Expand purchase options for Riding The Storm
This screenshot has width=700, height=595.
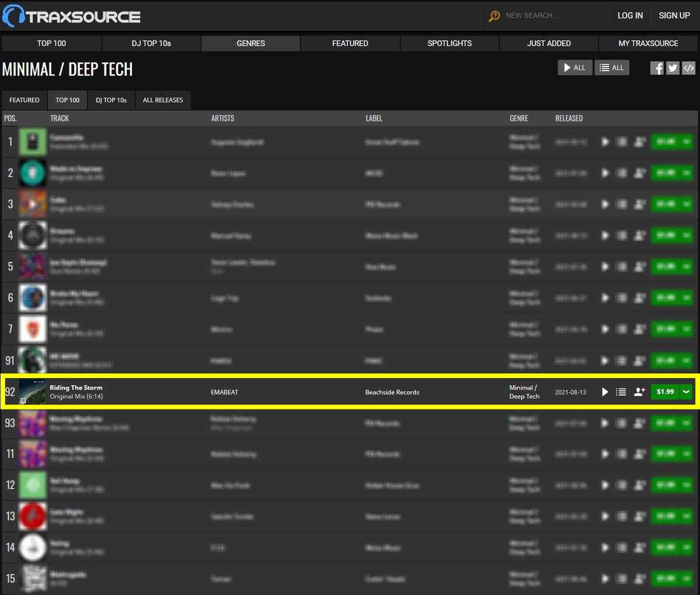pyautogui.click(x=687, y=392)
